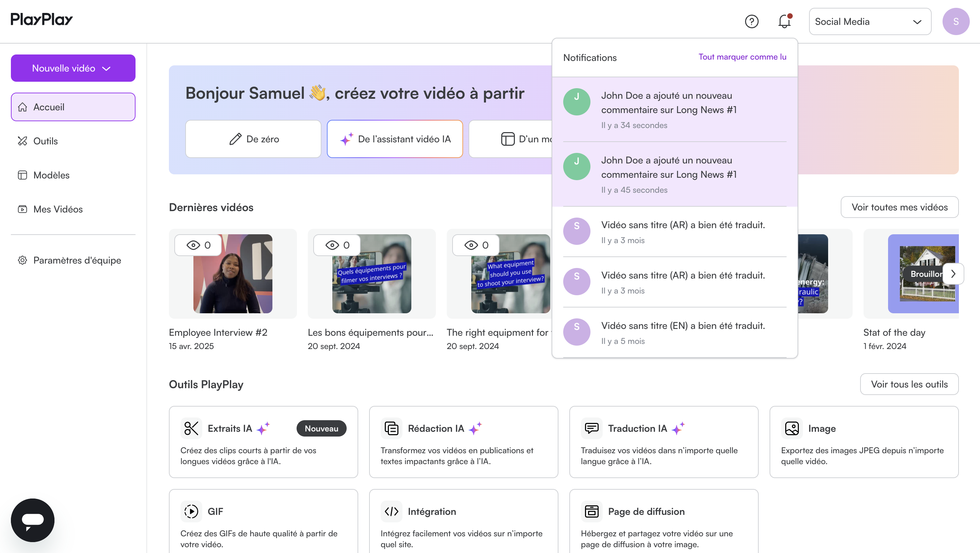Click the notifications bell icon
Viewport: 980px width, 553px height.
coord(785,21)
